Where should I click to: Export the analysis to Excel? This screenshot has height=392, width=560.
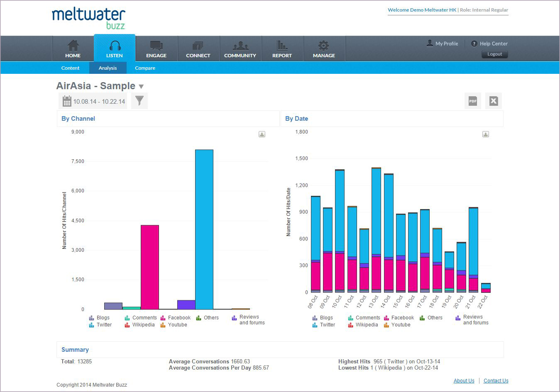click(493, 101)
